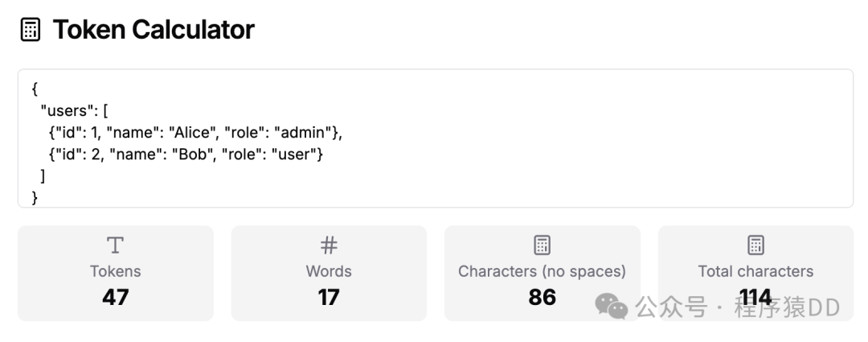Click the calculator icon above Characters (no spaces)
868x342 pixels.
coord(542,245)
